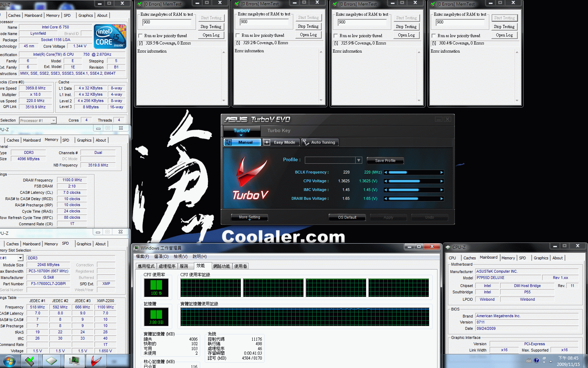588x368 pixels.
Task: Open the 檢視(V) menu in Task Manager
Action: click(x=181, y=257)
